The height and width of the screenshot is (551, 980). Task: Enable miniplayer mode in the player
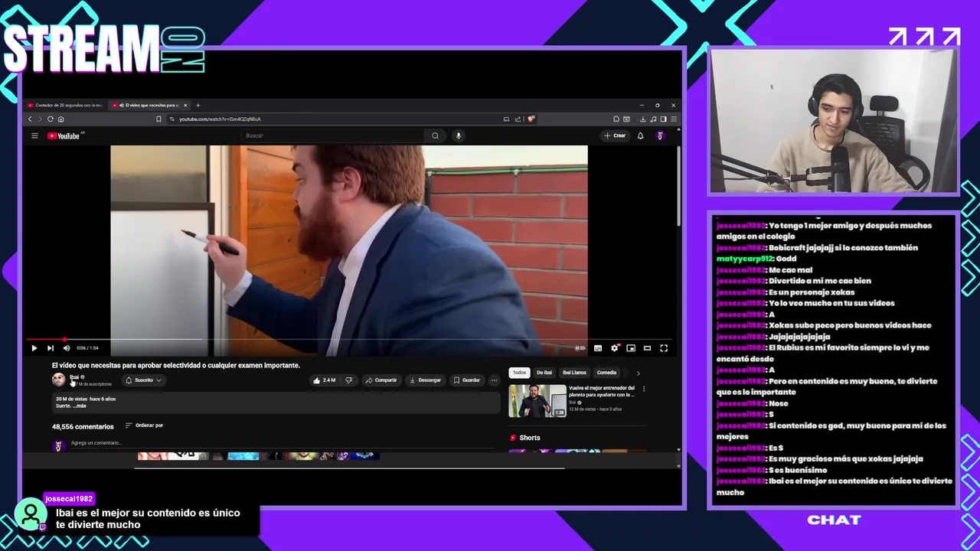(x=631, y=348)
